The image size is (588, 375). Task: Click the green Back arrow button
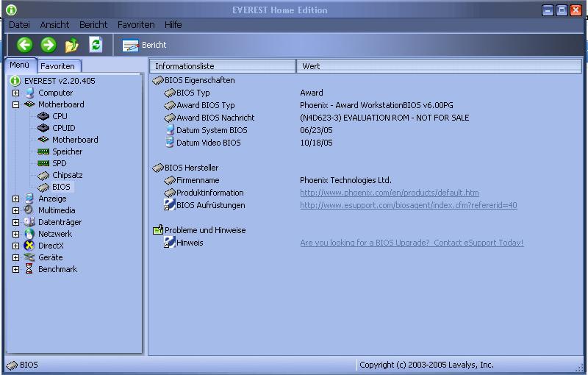(24, 45)
